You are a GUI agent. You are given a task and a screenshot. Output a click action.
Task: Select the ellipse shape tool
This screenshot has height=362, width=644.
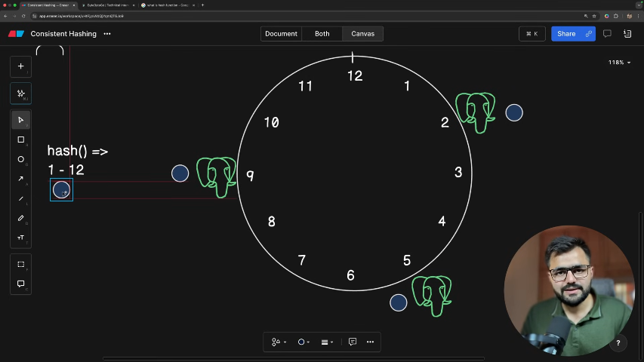point(20,159)
